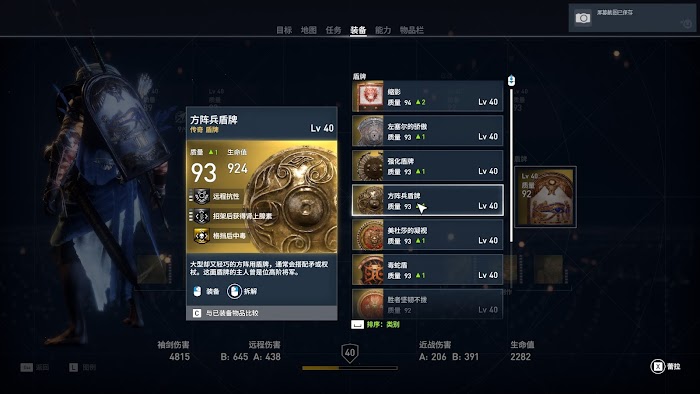Select equipped Eye of Horus shield thumbnail
The width and height of the screenshot is (700, 394).
[546, 197]
